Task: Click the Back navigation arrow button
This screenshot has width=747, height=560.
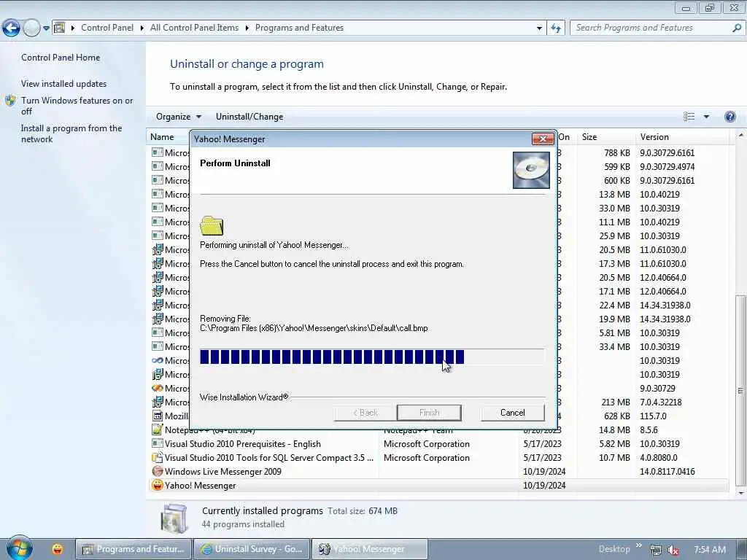Action: (11, 28)
